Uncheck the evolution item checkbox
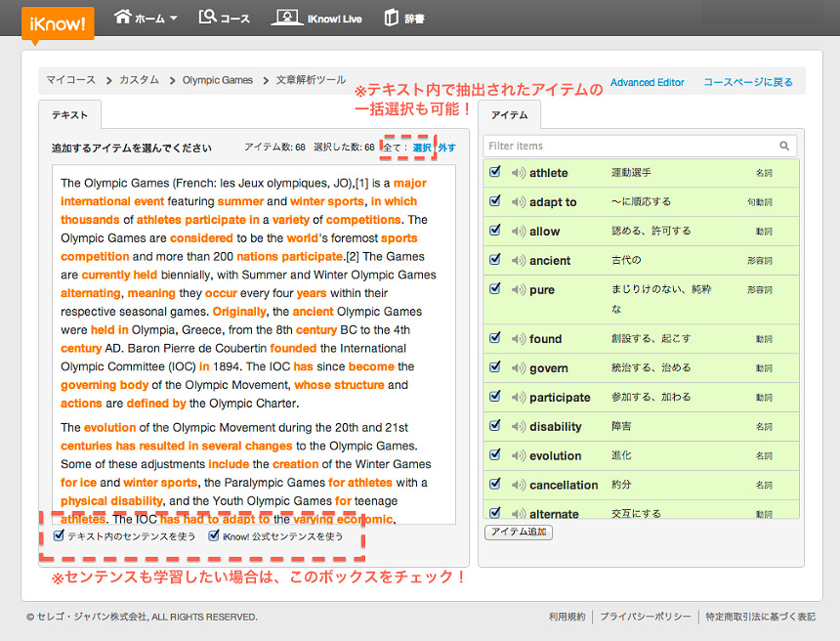The width and height of the screenshot is (840, 641). pyautogui.click(x=495, y=454)
